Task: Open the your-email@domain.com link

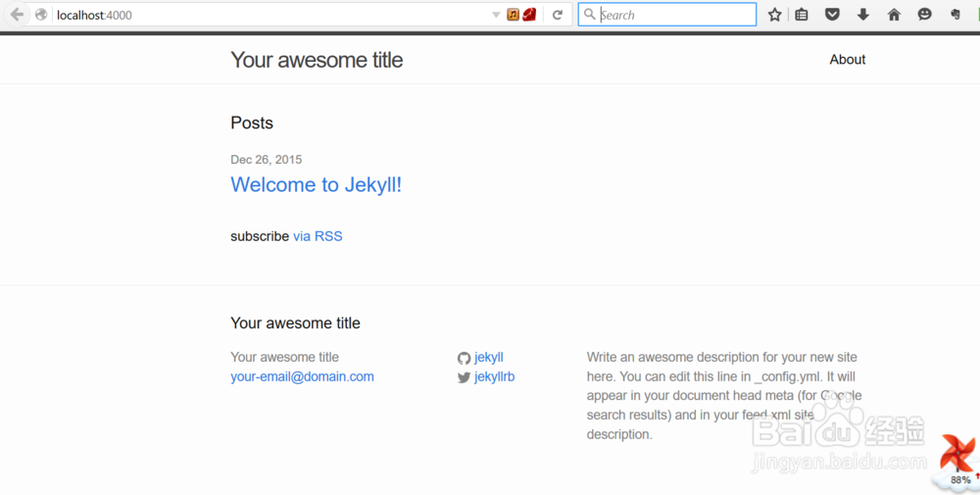Action: tap(302, 376)
